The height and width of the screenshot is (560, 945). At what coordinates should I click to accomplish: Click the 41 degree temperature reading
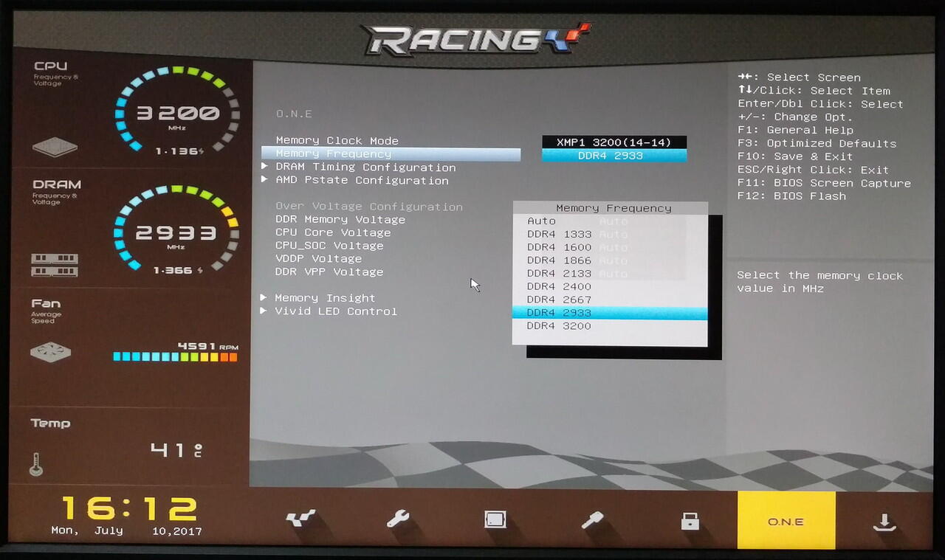pyautogui.click(x=176, y=449)
